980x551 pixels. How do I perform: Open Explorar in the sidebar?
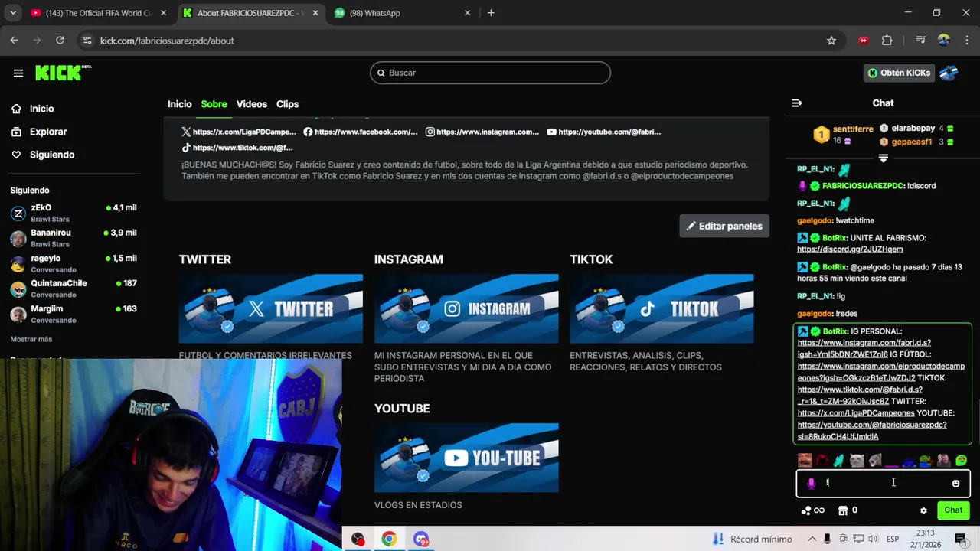tap(39, 132)
